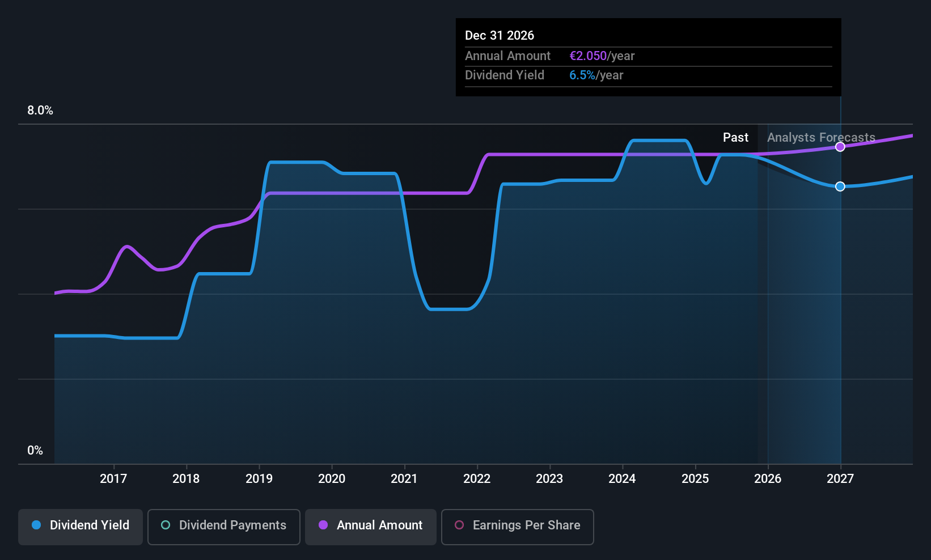This screenshot has width=931, height=560.
Task: Click the Analysts Forecasts region label
Action: point(821,137)
